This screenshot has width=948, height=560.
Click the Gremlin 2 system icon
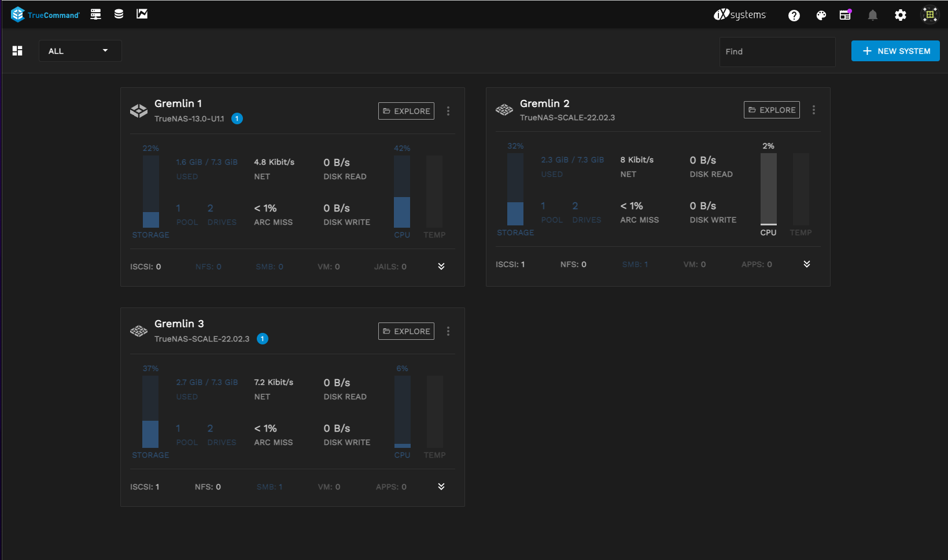point(504,110)
